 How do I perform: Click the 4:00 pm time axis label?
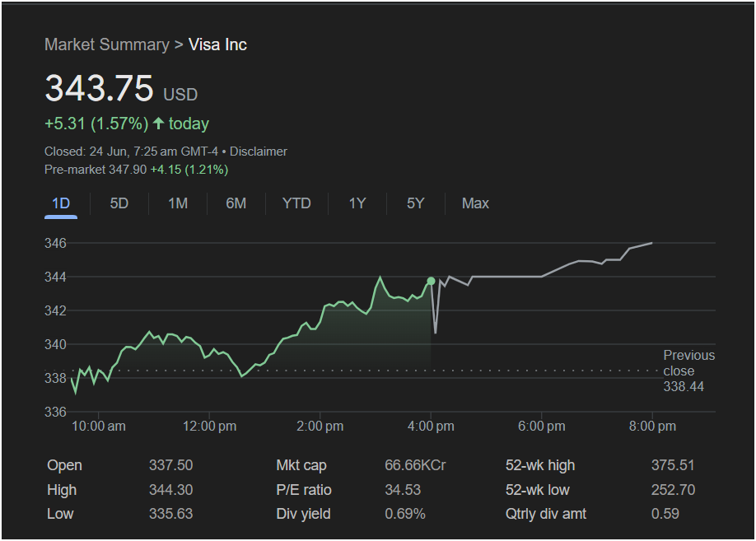click(431, 427)
